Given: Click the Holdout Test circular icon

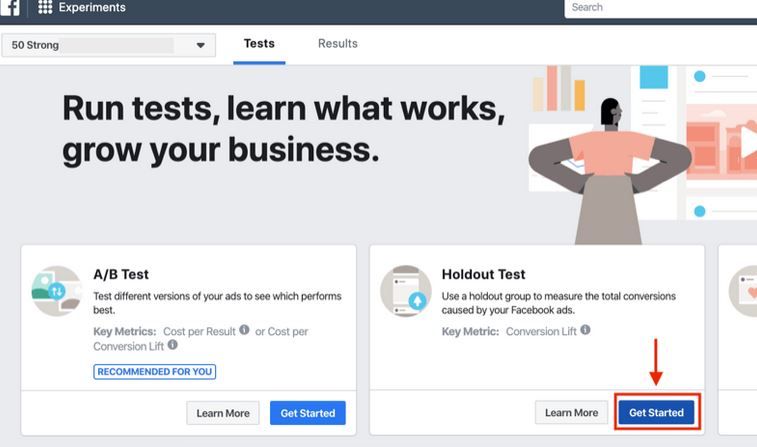Looking at the screenshot, I should coord(406,291).
